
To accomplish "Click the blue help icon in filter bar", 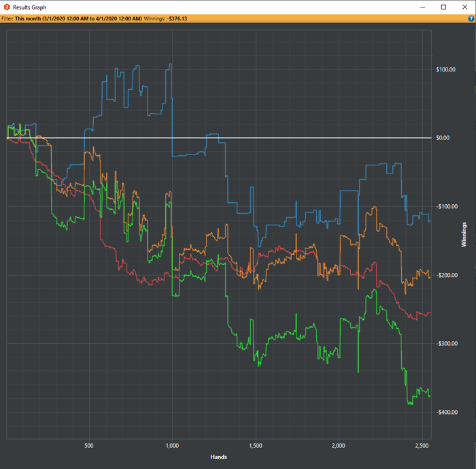I will [471, 18].
